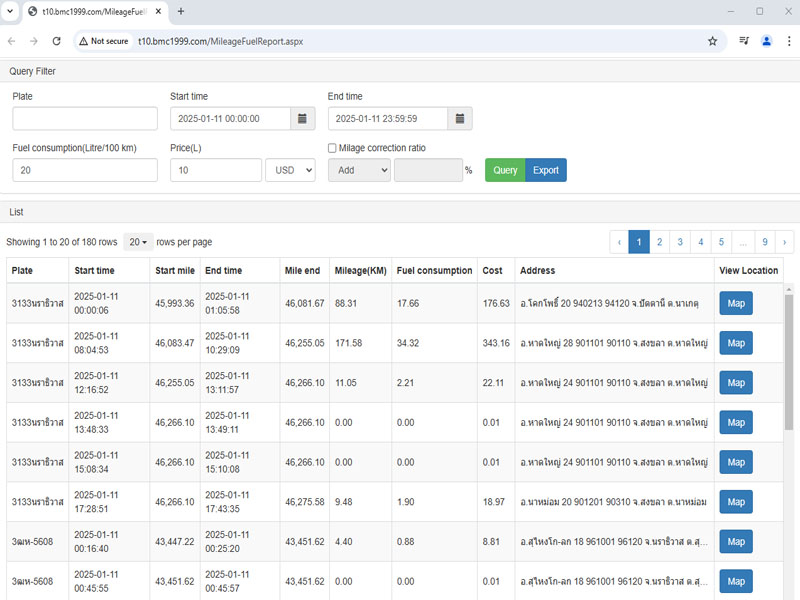Screen dimensions: 800x600
Task: Open the USD currency dropdown
Action: click(x=290, y=170)
